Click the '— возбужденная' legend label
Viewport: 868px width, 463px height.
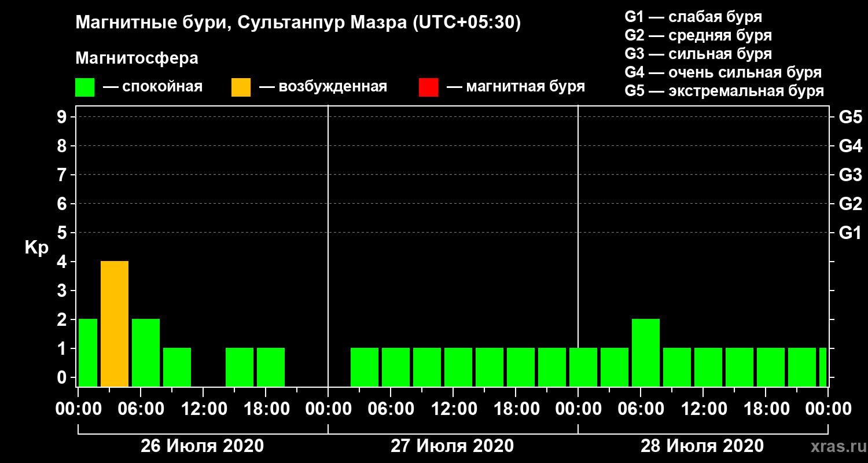323,87
